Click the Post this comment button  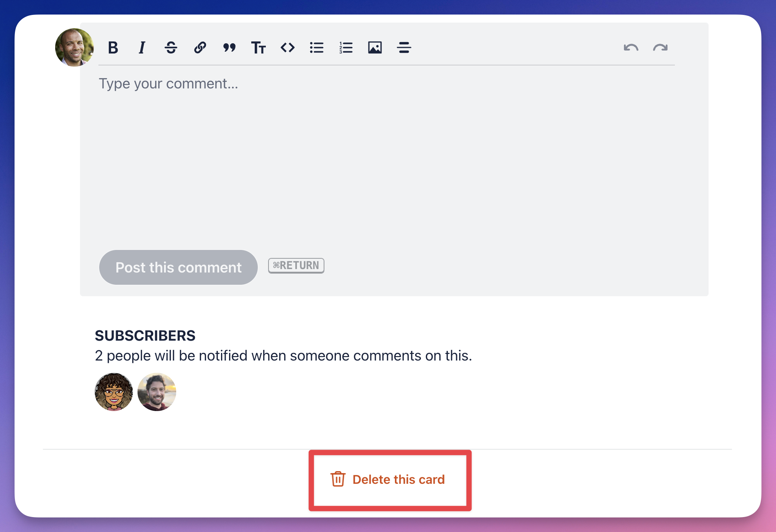(178, 267)
